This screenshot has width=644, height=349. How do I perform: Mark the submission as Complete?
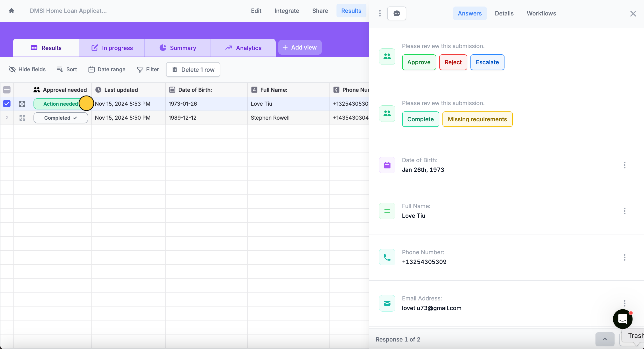[x=420, y=119]
